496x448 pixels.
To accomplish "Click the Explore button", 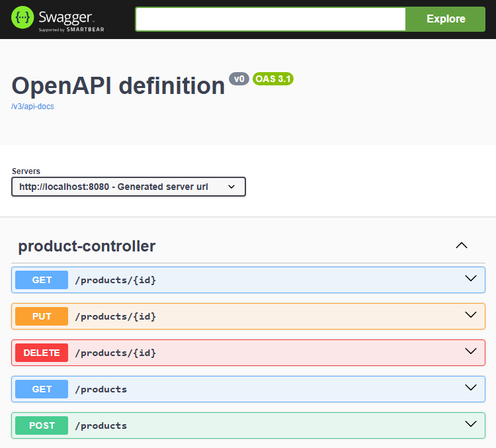I will 445,19.
